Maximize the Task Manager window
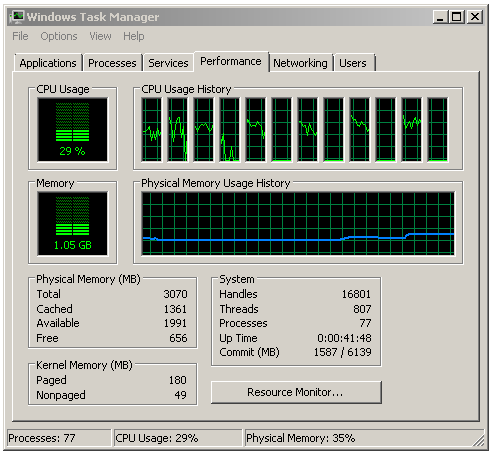Viewport: 492px width, 454px height. [457, 17]
